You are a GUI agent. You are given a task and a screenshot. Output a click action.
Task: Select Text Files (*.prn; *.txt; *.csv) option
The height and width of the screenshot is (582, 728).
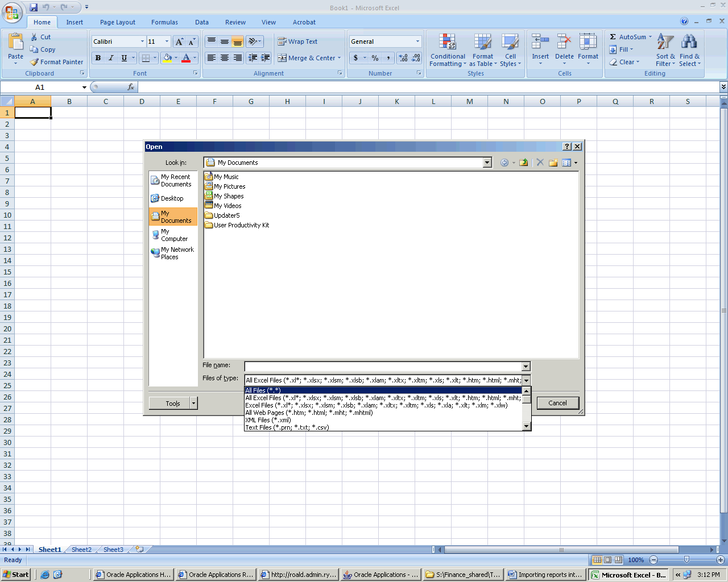pos(287,427)
